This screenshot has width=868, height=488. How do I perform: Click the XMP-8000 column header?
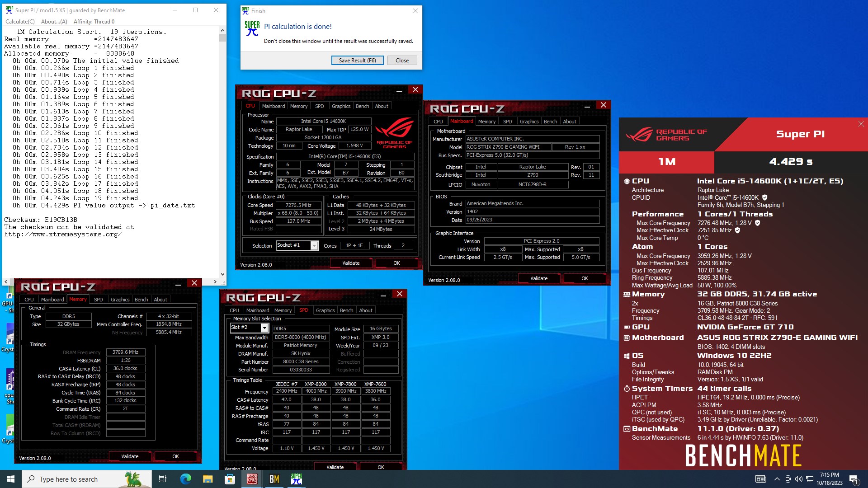316,384
